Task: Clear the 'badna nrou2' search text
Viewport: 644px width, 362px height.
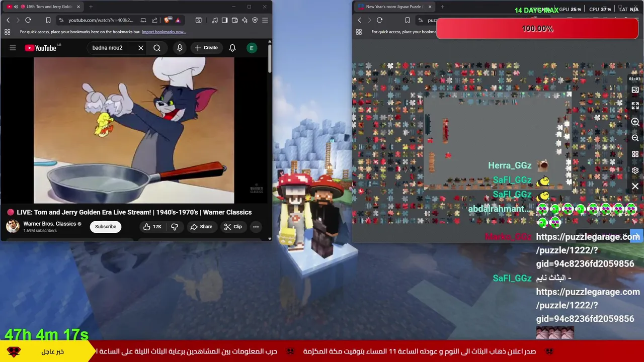Action: click(141, 48)
